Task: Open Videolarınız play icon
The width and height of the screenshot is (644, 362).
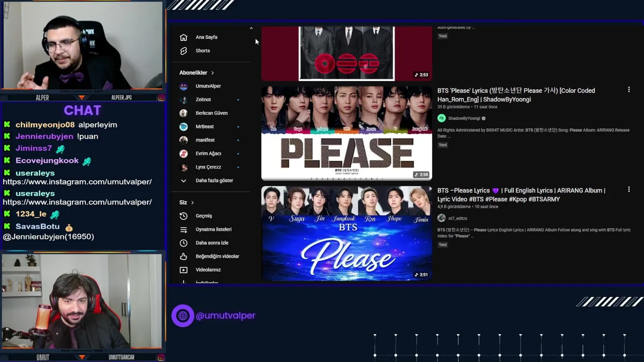Action: 184,270
